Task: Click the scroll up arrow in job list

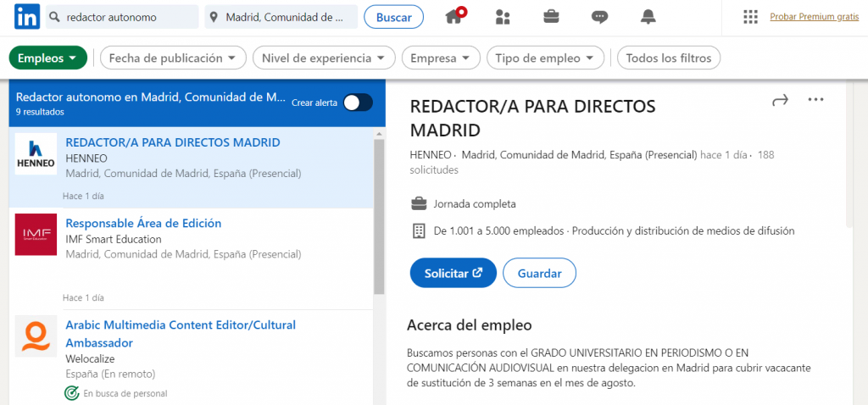Action: point(379,133)
